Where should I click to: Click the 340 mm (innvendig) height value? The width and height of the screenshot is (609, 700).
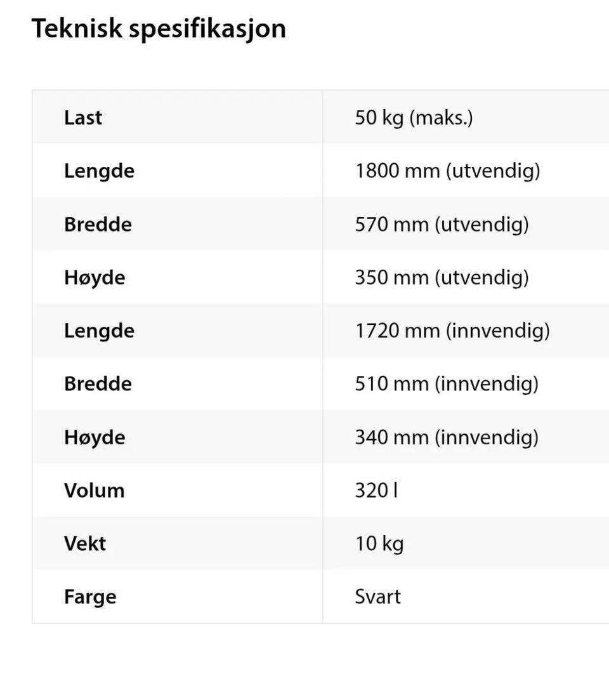447,437
